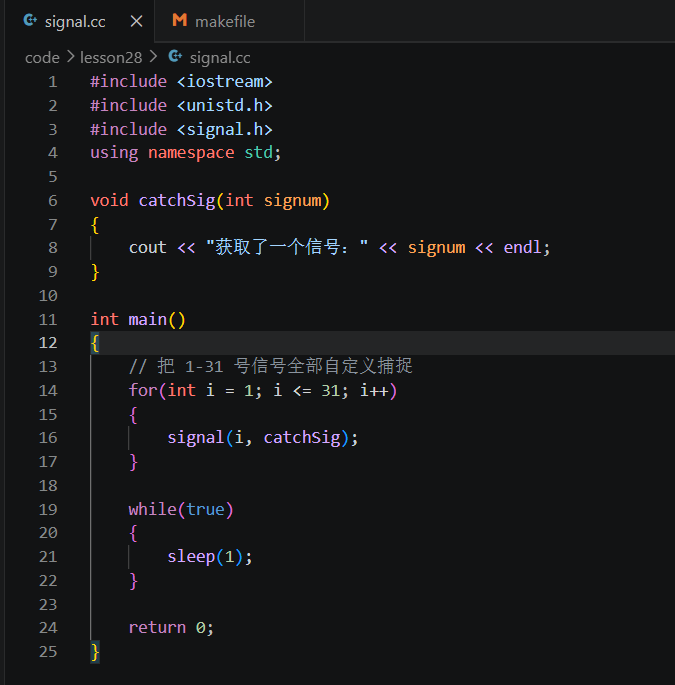Close the signal.cc tab
Viewport: 675px width, 685px height.
(136, 21)
